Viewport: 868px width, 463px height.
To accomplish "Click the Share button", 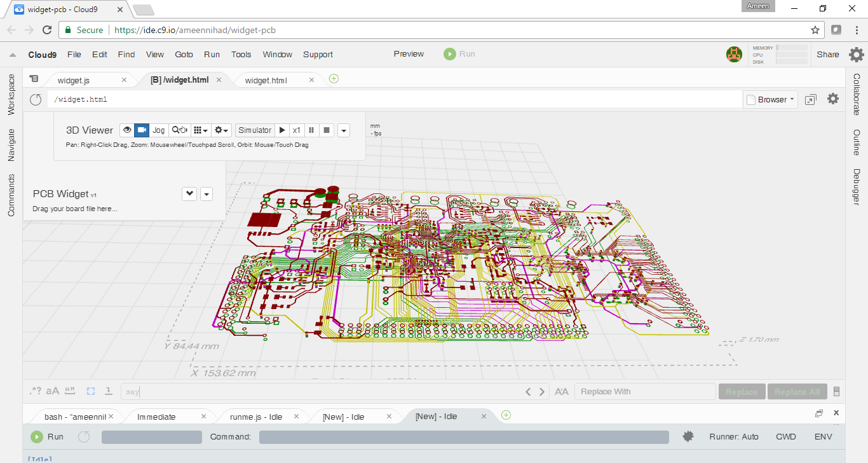I will point(827,55).
